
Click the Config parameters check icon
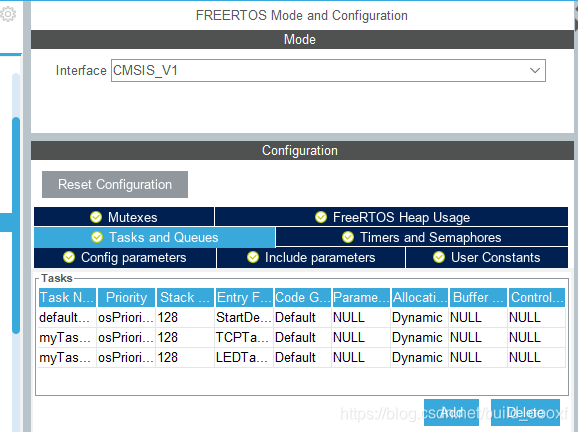tap(69, 257)
